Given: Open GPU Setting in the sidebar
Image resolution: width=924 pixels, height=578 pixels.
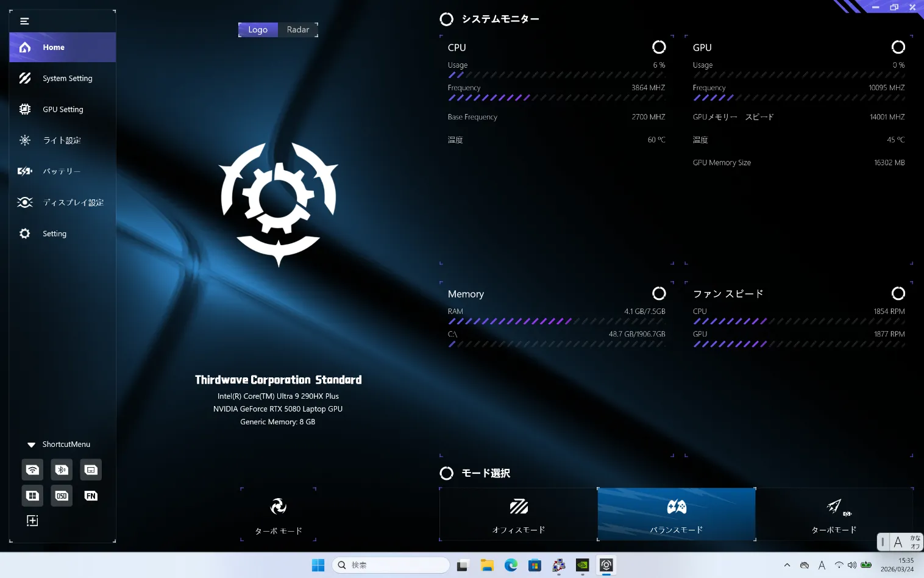Looking at the screenshot, I should [x=62, y=109].
